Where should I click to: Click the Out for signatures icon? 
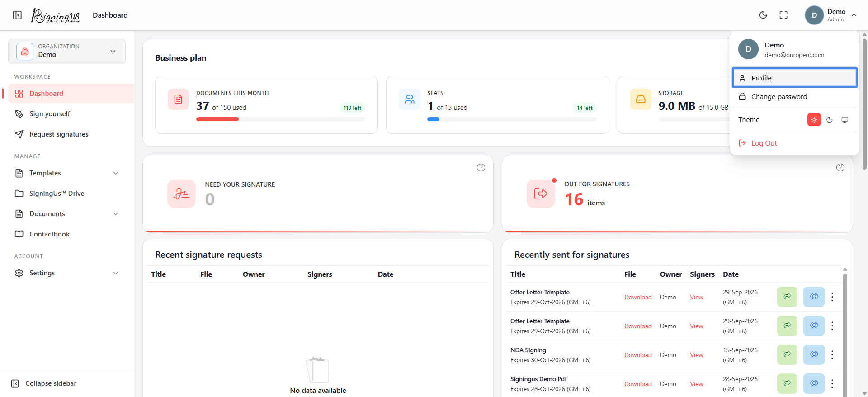pos(541,194)
